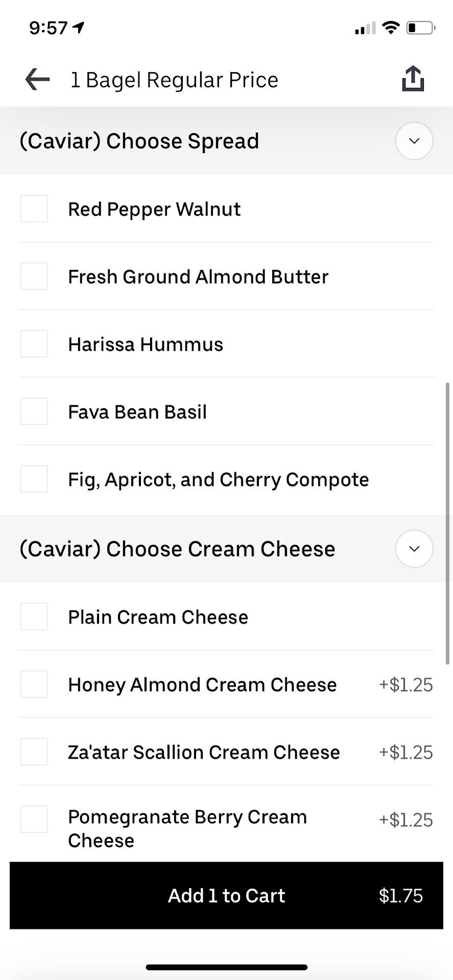Tick the Harissa Hummus checkbox

(x=34, y=344)
